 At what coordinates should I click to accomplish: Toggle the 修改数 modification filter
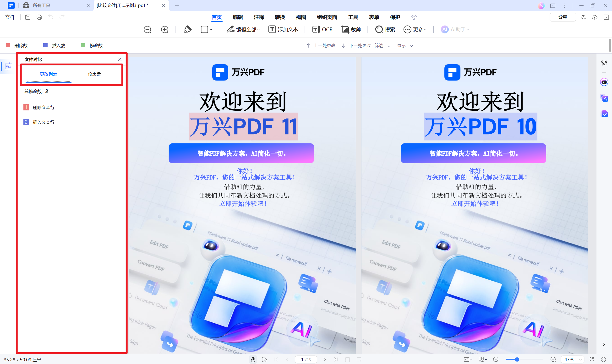(x=91, y=45)
